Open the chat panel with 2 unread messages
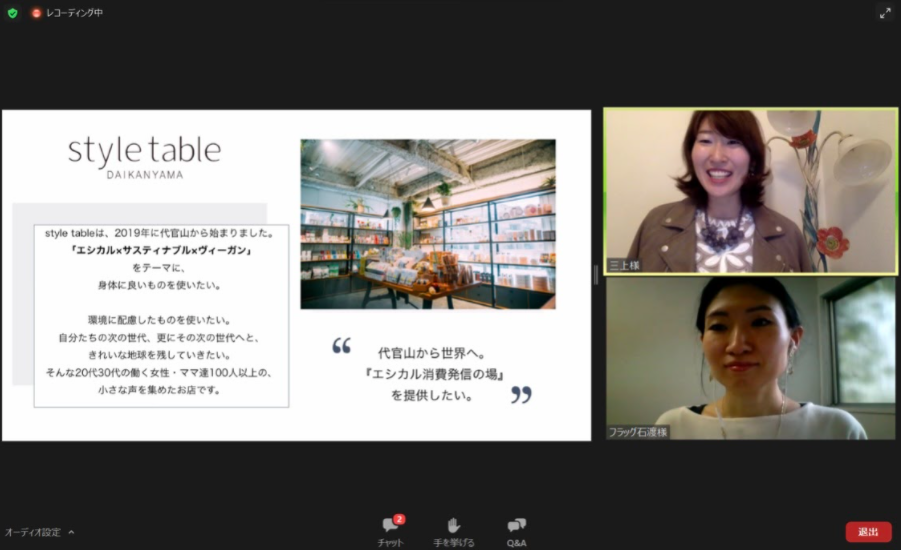This screenshot has height=550, width=901. coord(392,530)
